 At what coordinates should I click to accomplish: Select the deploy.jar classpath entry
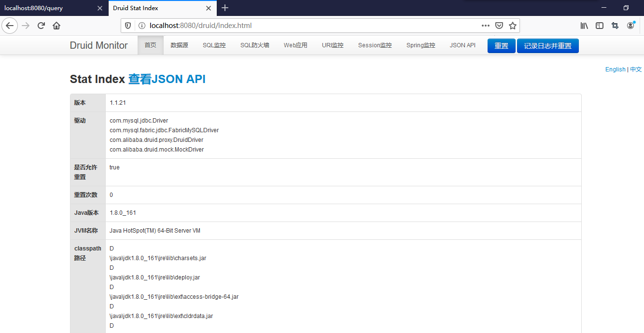click(x=154, y=277)
